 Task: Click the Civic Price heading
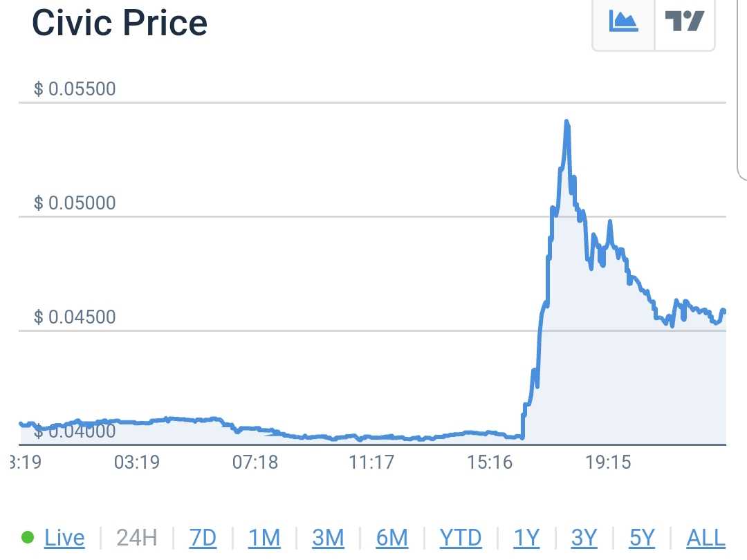pos(120,24)
